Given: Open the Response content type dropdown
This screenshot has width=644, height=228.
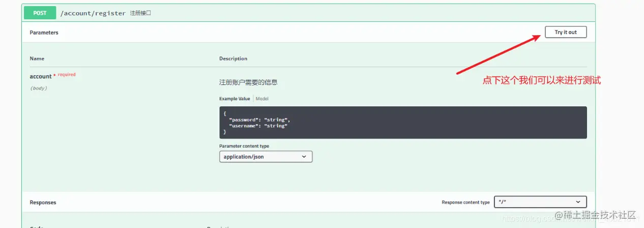Looking at the screenshot, I should [540, 202].
